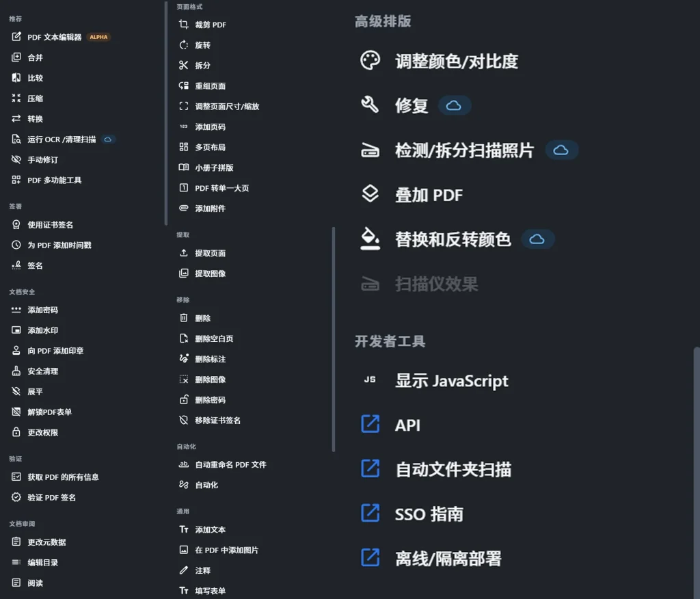The image size is (700, 599).
Task: Click the 裁剪 PDF crop icon
Action: click(x=183, y=25)
